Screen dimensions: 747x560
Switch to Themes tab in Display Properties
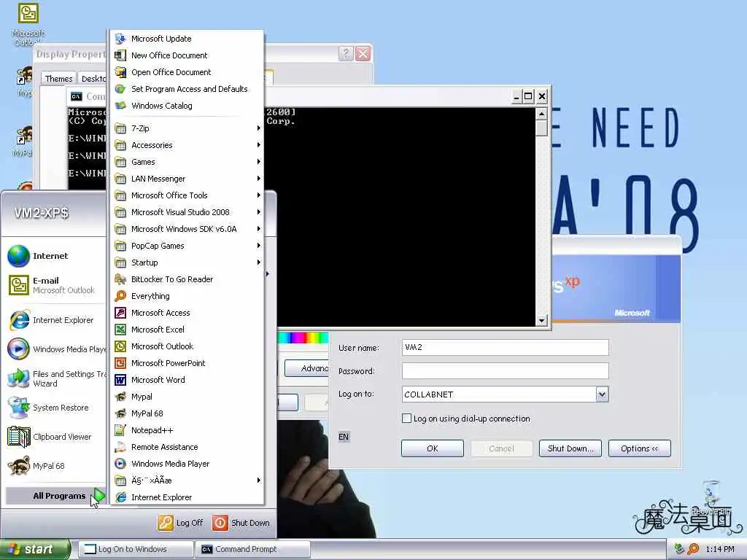coord(58,79)
